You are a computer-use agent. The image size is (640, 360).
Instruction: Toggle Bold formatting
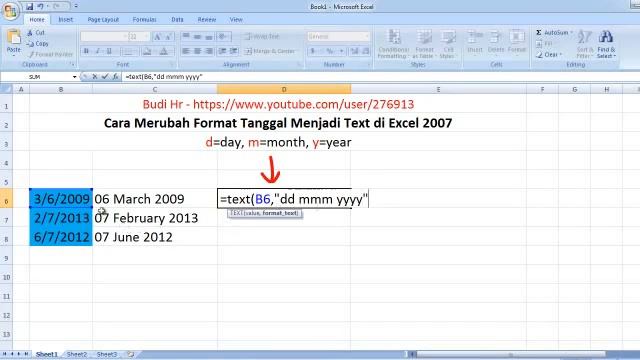pos(86,51)
